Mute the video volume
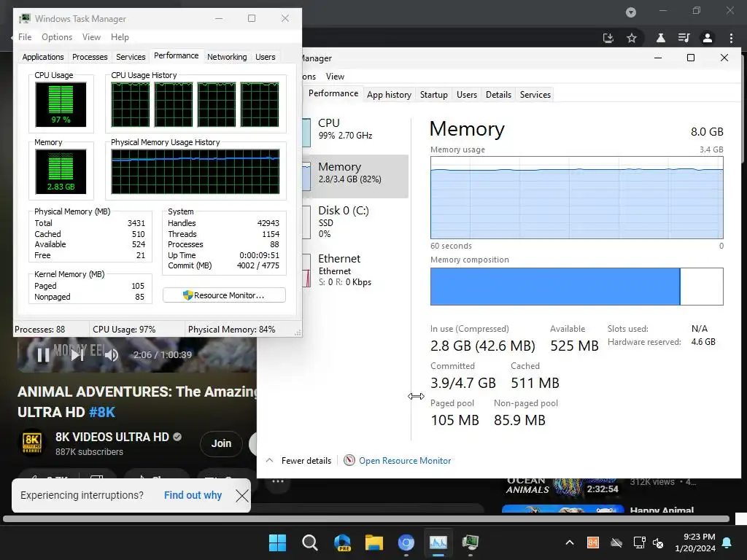Viewport: 747px width, 560px height. pos(112,355)
